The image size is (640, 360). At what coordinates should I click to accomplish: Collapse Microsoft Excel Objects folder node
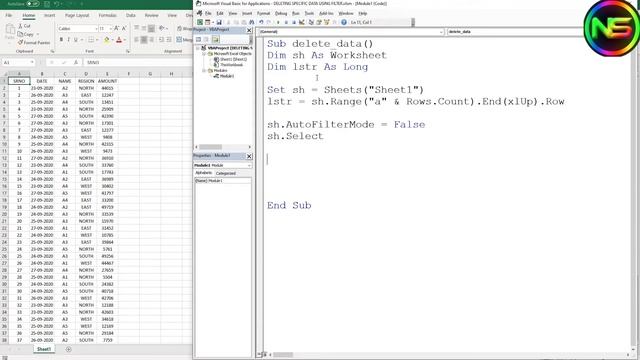[204, 54]
